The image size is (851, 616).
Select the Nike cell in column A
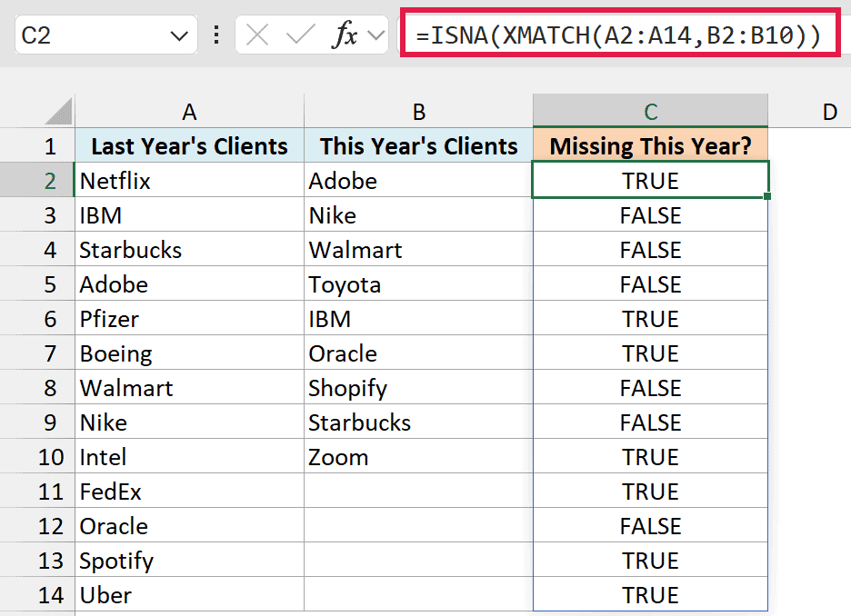click(189, 422)
